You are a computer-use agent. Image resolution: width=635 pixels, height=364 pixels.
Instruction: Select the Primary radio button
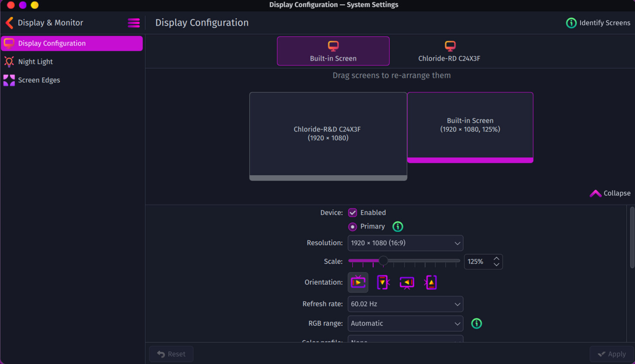point(353,227)
